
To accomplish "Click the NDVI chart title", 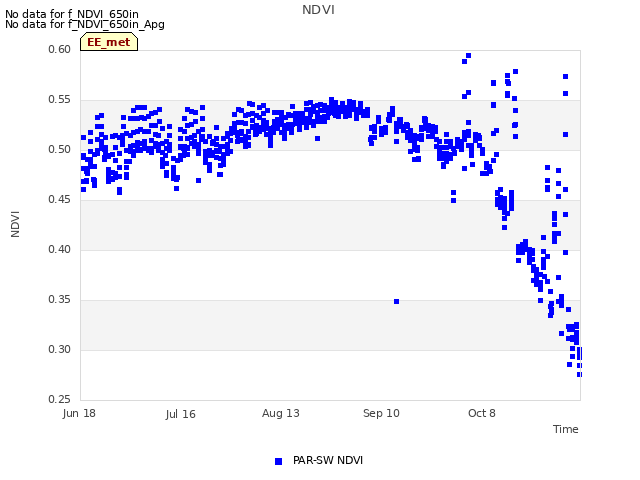I will pos(318,10).
